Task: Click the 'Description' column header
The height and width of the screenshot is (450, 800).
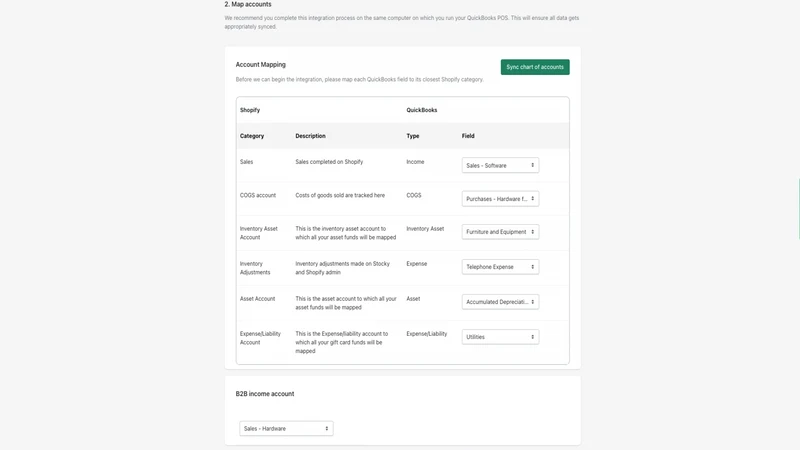Action: pos(310,136)
